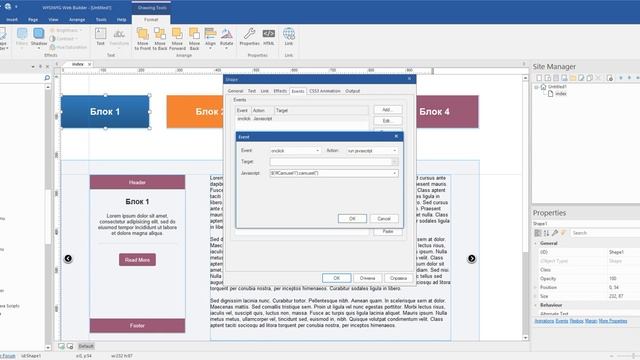Viewport: 640px width, 360px height.
Task: Click the next slide arrow on carousel
Action: coord(471,258)
